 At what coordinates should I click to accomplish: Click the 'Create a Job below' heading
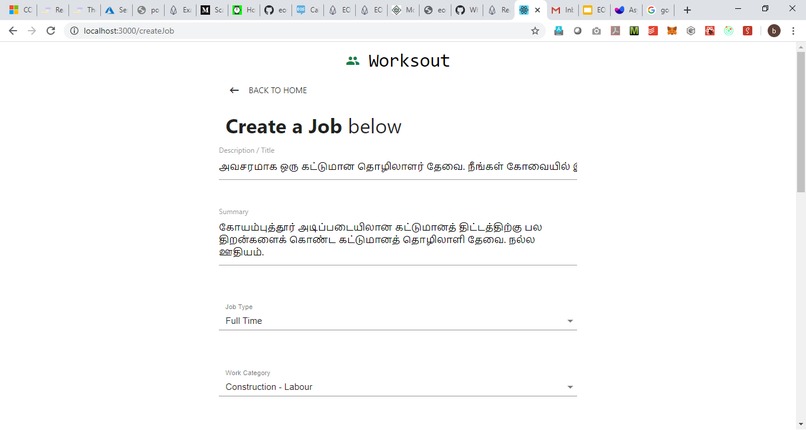tap(314, 126)
